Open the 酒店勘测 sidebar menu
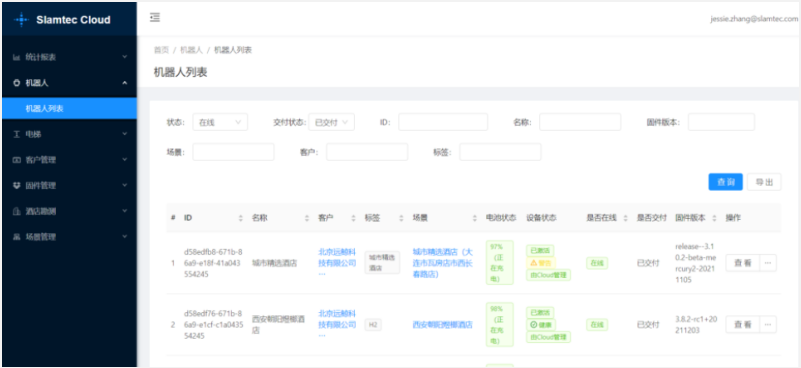 (x=69, y=211)
